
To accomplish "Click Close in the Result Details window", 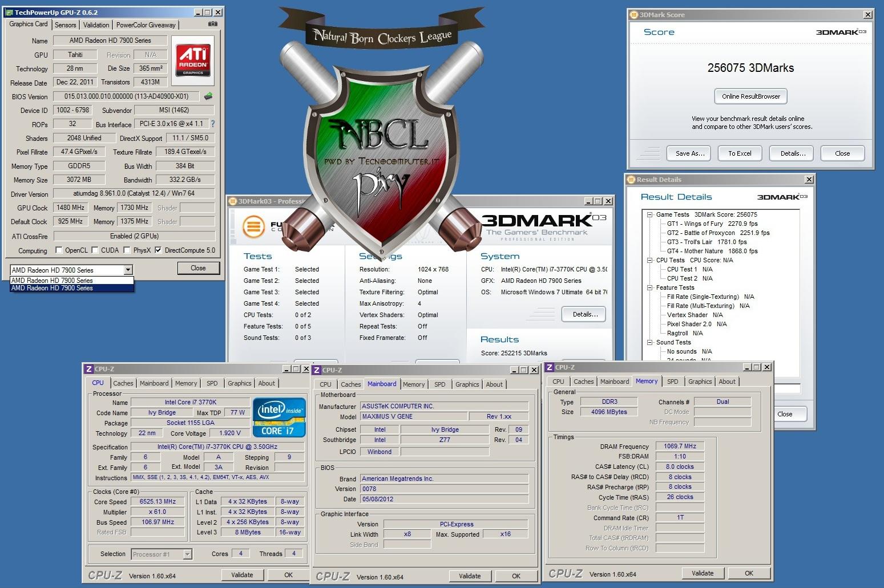I will click(785, 414).
